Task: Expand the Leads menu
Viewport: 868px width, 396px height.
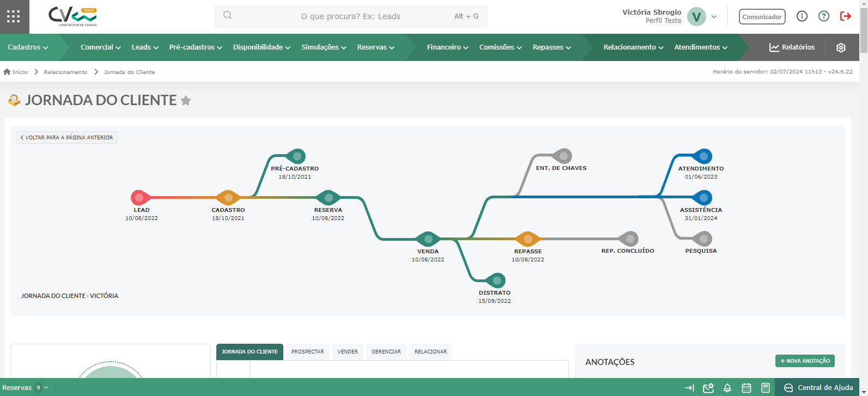Action: (145, 47)
